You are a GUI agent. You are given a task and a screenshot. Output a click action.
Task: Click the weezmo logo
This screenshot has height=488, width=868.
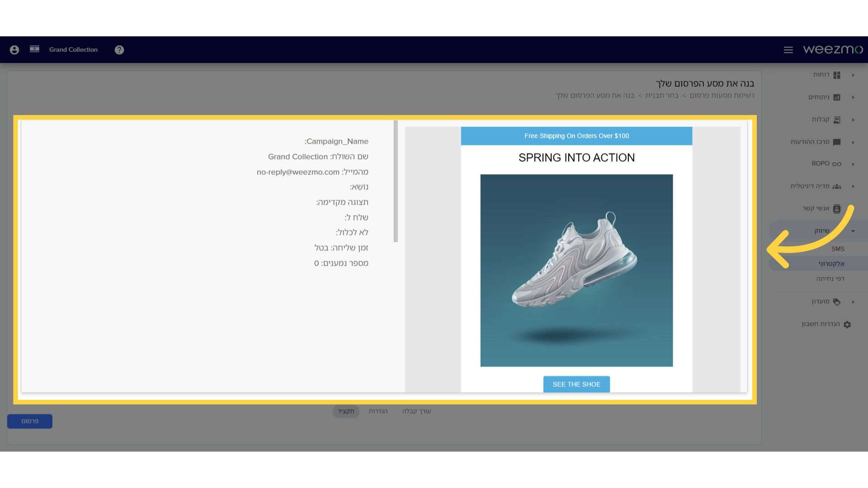tap(833, 49)
